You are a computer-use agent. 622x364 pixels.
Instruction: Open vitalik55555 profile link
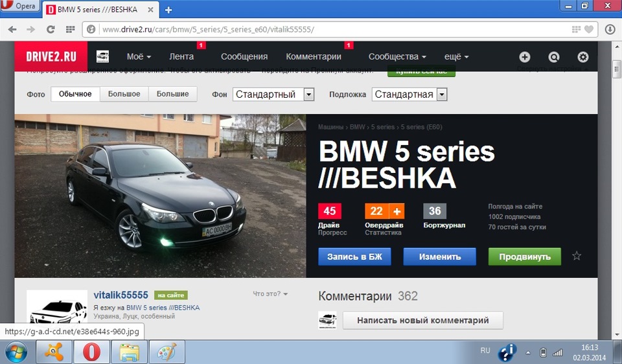point(121,295)
